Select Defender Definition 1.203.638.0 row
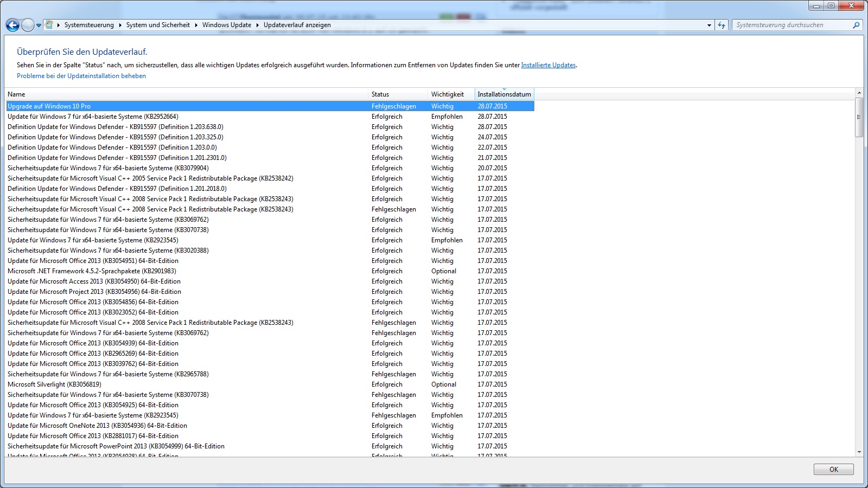 (x=270, y=127)
